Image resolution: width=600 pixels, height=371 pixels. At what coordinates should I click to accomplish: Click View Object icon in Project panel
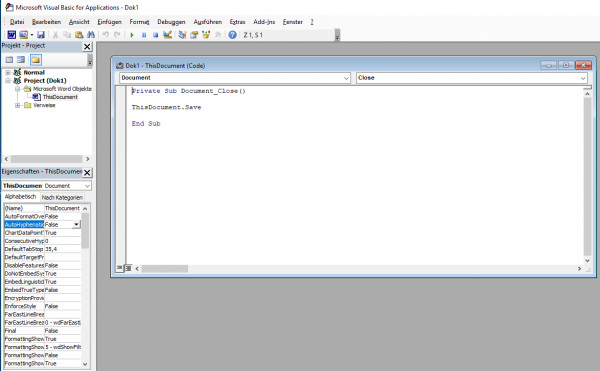[x=21, y=60]
